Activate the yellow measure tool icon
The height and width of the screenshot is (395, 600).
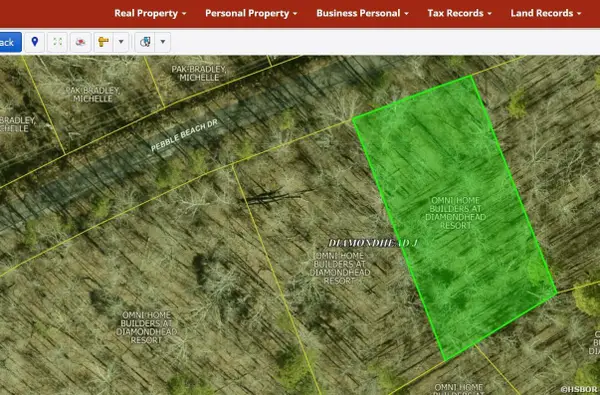[x=104, y=42]
